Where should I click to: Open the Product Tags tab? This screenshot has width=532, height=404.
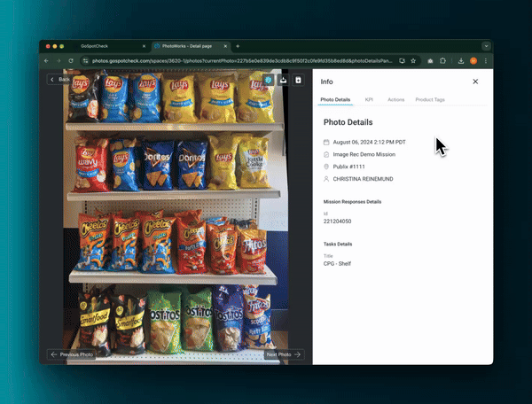click(x=430, y=99)
